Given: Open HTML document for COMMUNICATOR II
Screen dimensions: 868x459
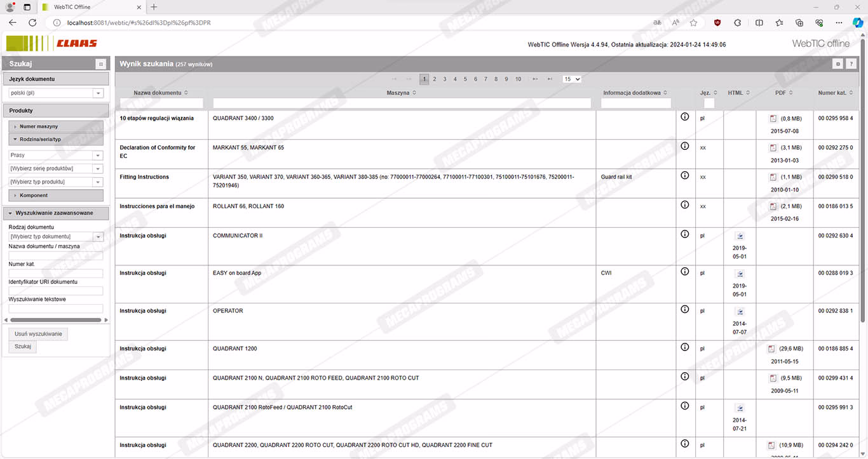Looking at the screenshot, I should pyautogui.click(x=740, y=236).
